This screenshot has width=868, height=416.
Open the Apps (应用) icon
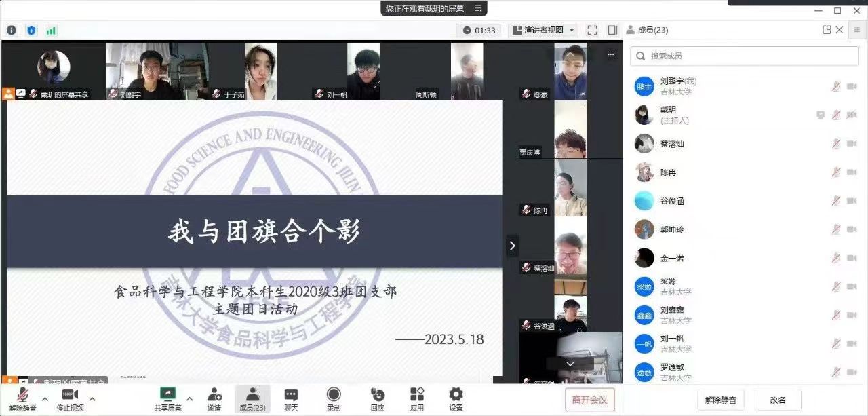pos(417,395)
